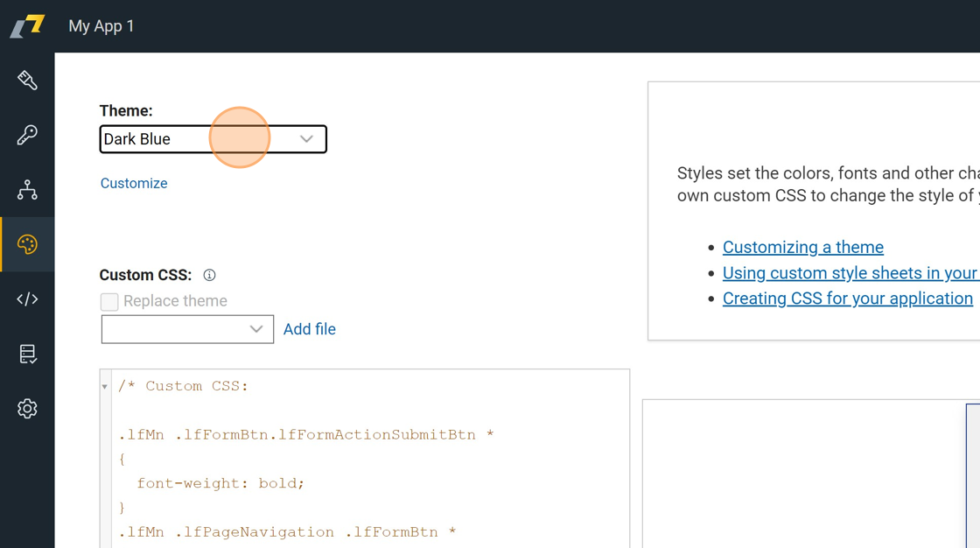This screenshot has height=548, width=980.
Task: Click the app logo in top-left corner
Action: tap(27, 26)
